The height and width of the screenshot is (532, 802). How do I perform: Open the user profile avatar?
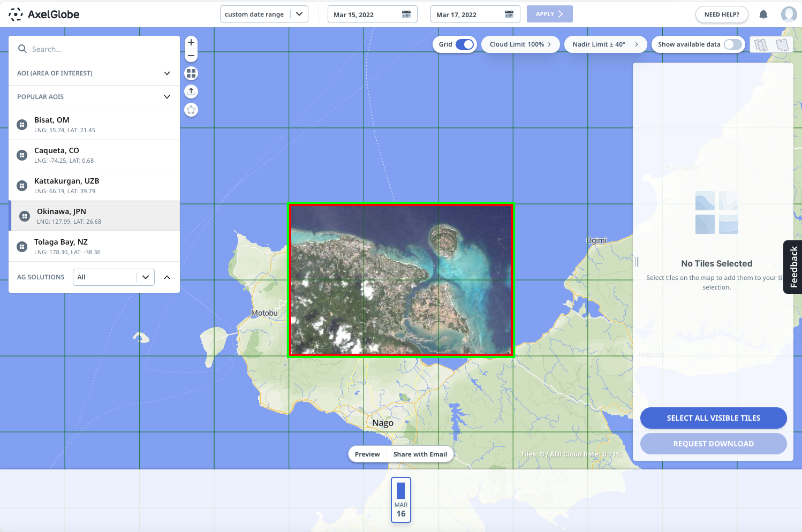tap(789, 14)
